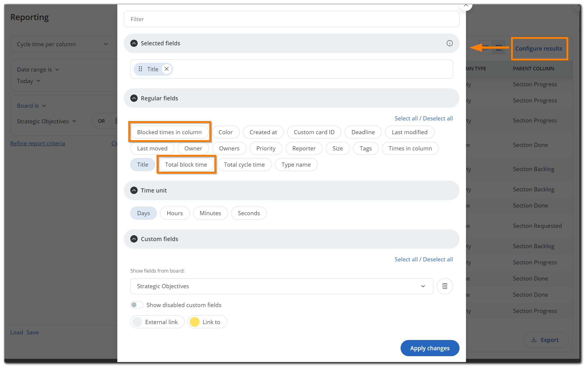Open the Board is dropdown
This screenshot has height=370, width=588.
(x=32, y=106)
